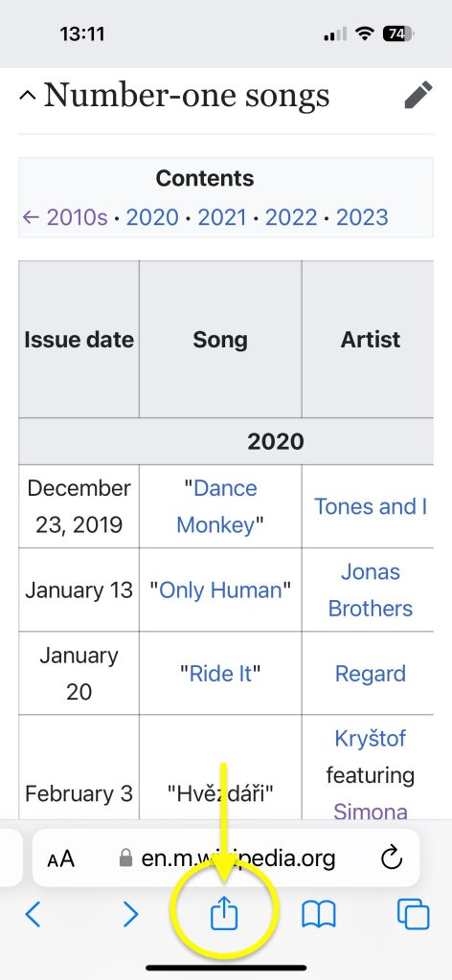Collapse the Number-one songs section
The width and height of the screenshot is (452, 980).
point(28,96)
